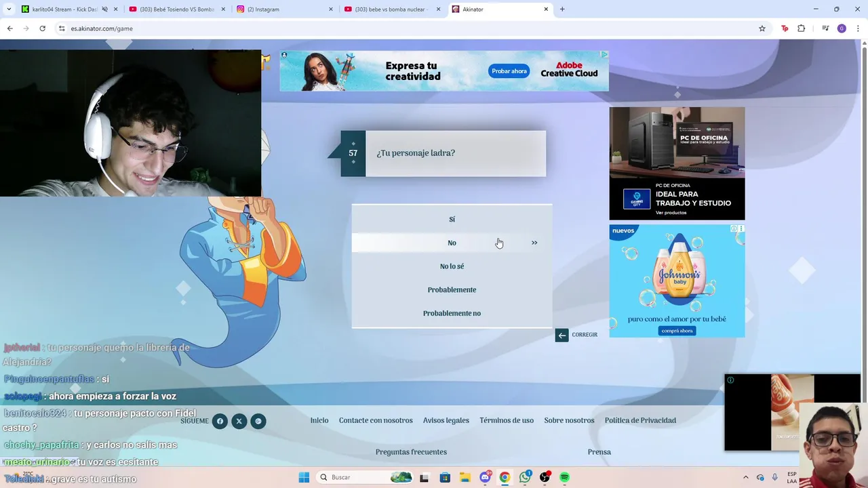Open the third social icon after X
Viewport: 868px width, 488px height.
tap(258, 421)
